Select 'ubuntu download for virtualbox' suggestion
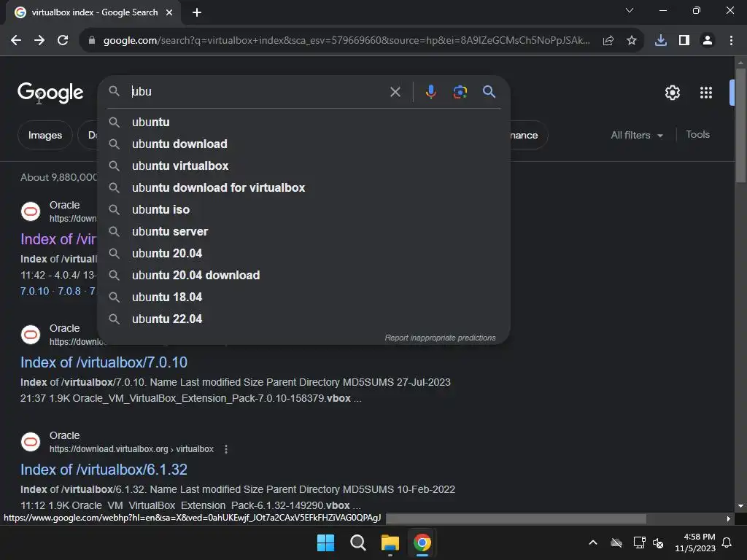 tap(303, 187)
